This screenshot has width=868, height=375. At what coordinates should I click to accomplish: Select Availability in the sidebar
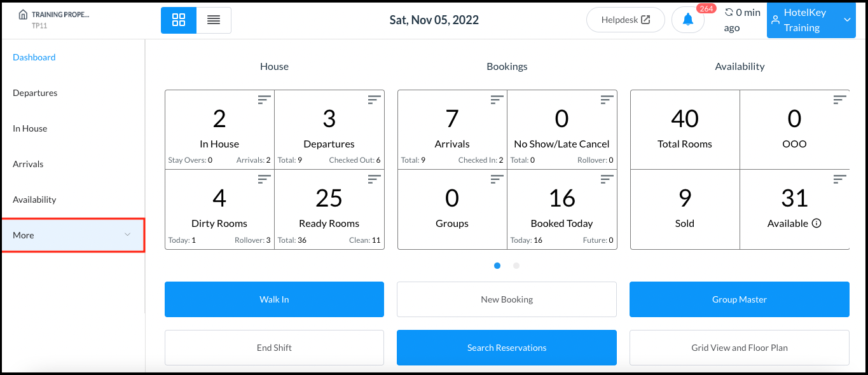click(x=34, y=199)
